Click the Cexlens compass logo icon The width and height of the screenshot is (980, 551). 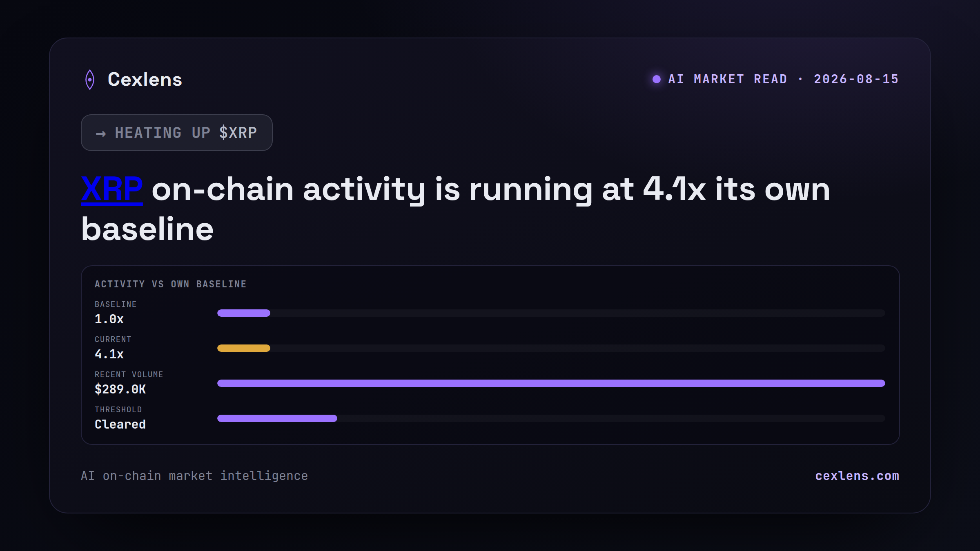[90, 80]
